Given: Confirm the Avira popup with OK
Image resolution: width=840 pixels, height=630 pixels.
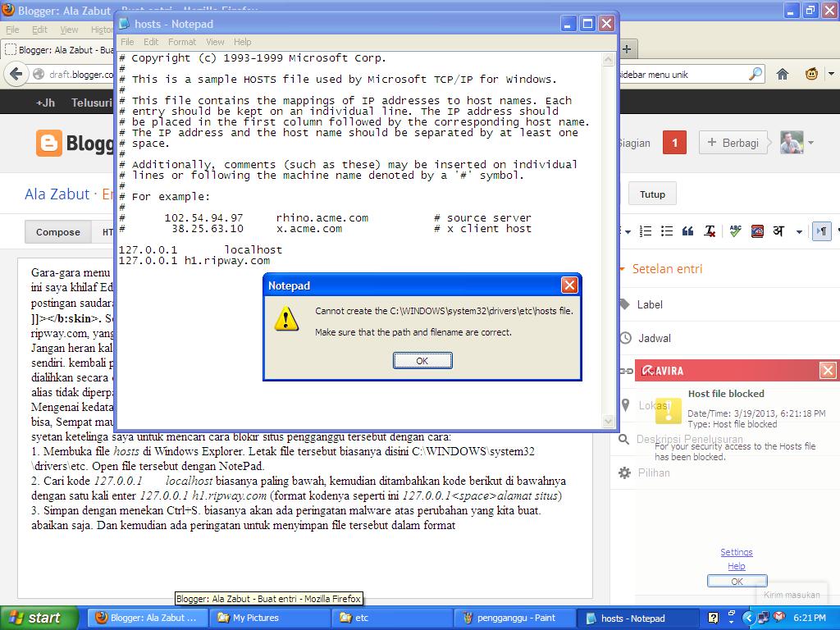Looking at the screenshot, I should (x=737, y=582).
